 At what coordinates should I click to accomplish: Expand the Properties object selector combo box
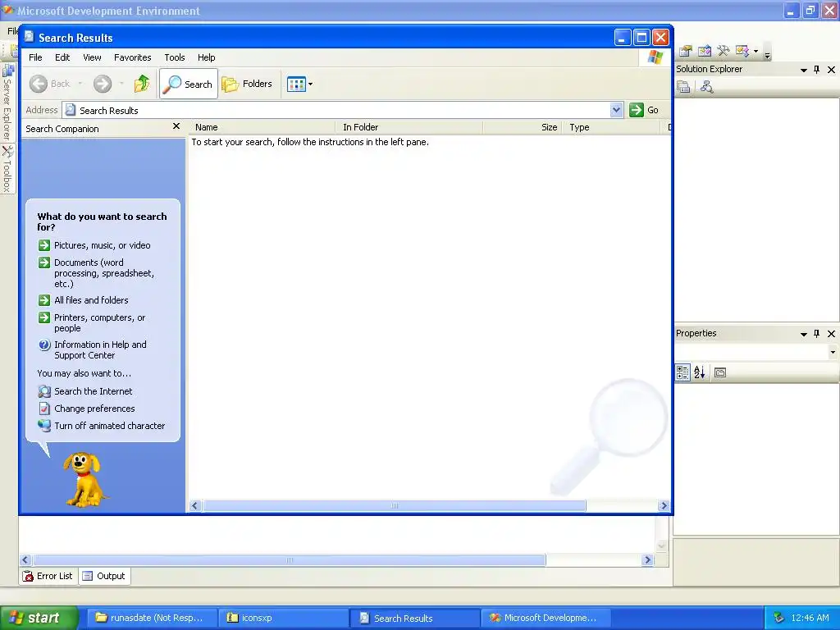point(833,352)
